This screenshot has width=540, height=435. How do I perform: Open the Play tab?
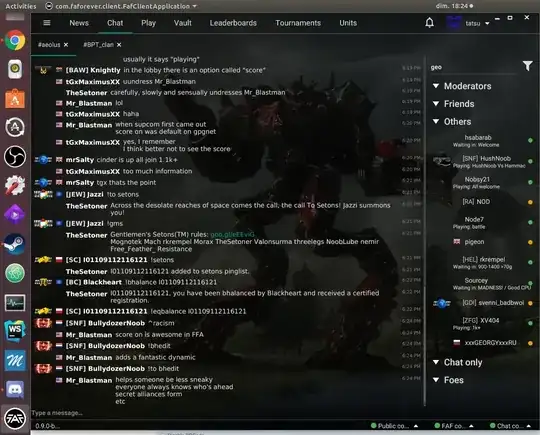tap(148, 23)
